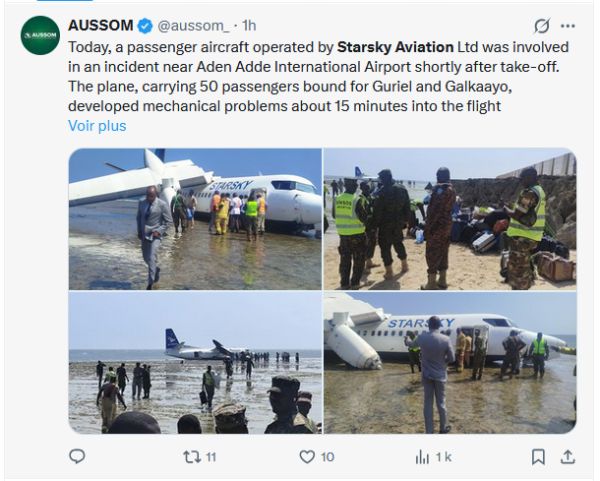Viewport: 600px width, 481px height.
Task: Repost the tweet using retweet icon
Action: pos(190,457)
